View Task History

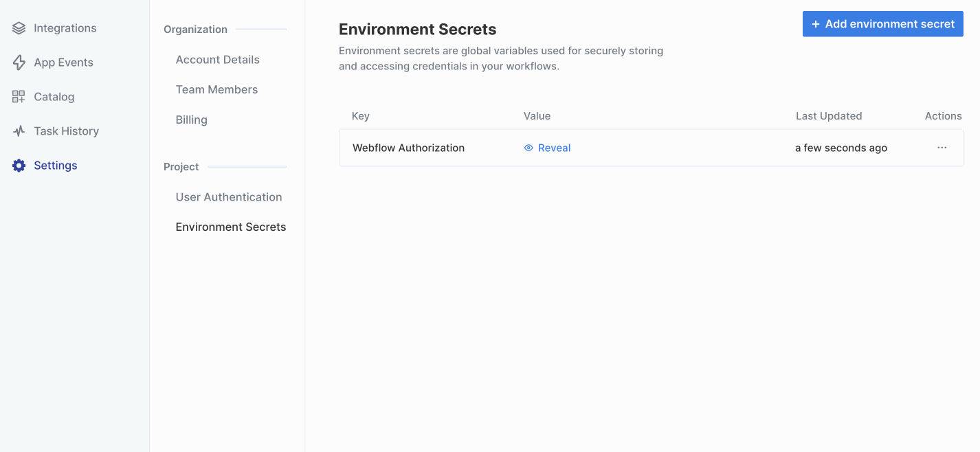coord(67,131)
